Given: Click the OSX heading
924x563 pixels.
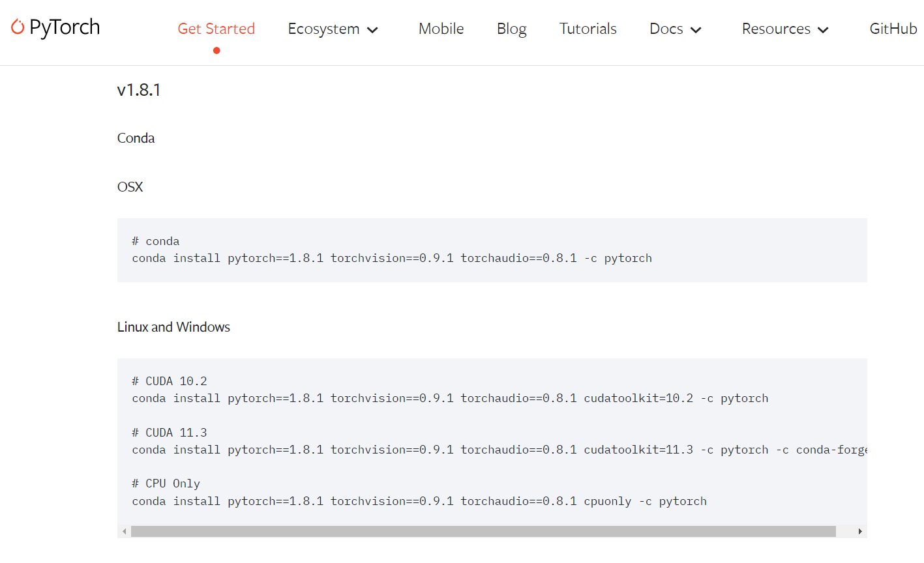Looking at the screenshot, I should [x=130, y=187].
